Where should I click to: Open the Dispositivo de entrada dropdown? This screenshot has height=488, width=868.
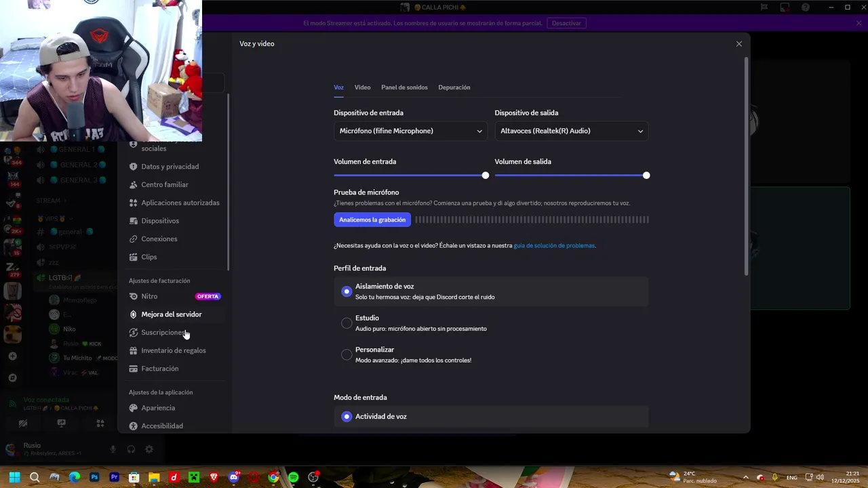pos(410,131)
